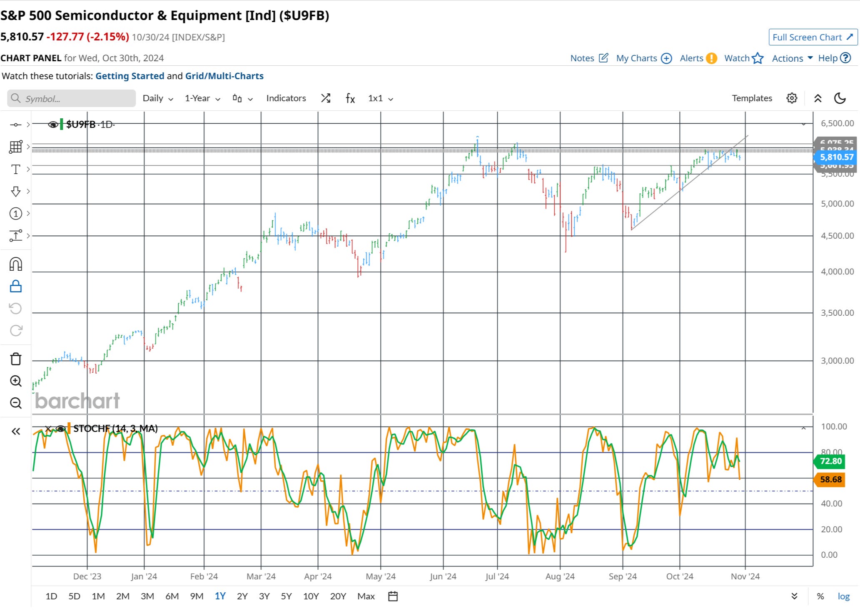Click the orange STOCHF color swatch
860x616 pixels.
(x=69, y=429)
